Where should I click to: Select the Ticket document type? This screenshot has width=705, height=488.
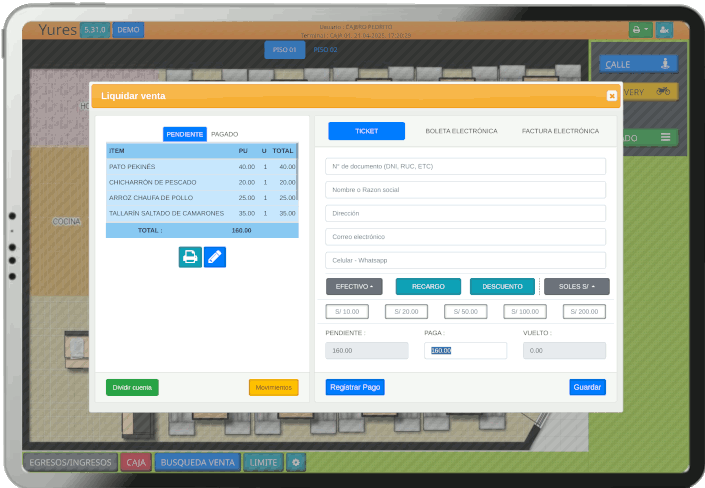366,131
